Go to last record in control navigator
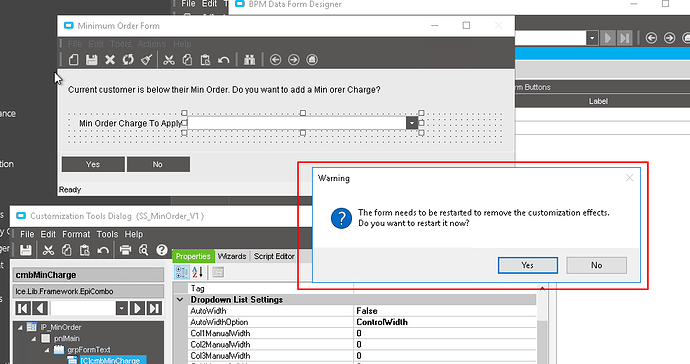Viewport: 690px width, 364px height. pyautogui.click(x=154, y=308)
